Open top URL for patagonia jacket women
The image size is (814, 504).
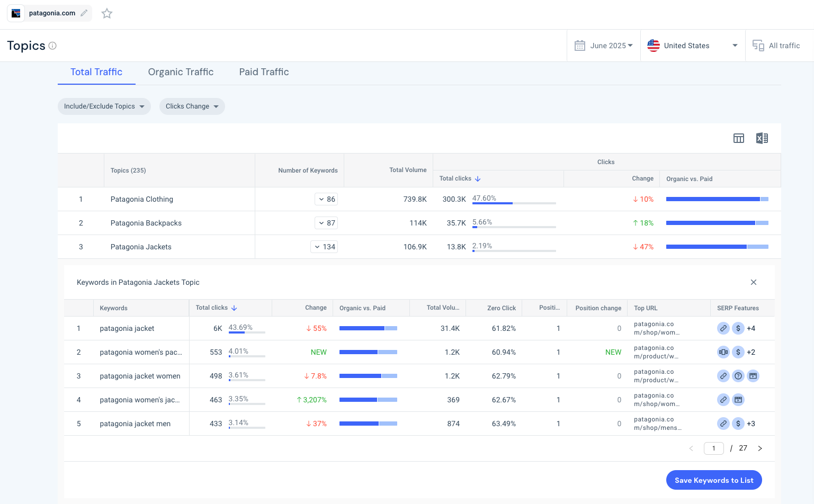click(x=656, y=376)
